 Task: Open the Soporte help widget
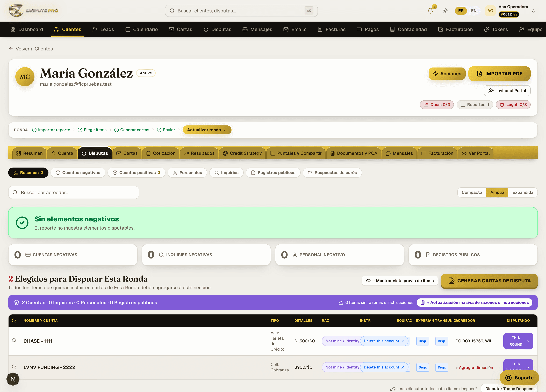(519, 378)
